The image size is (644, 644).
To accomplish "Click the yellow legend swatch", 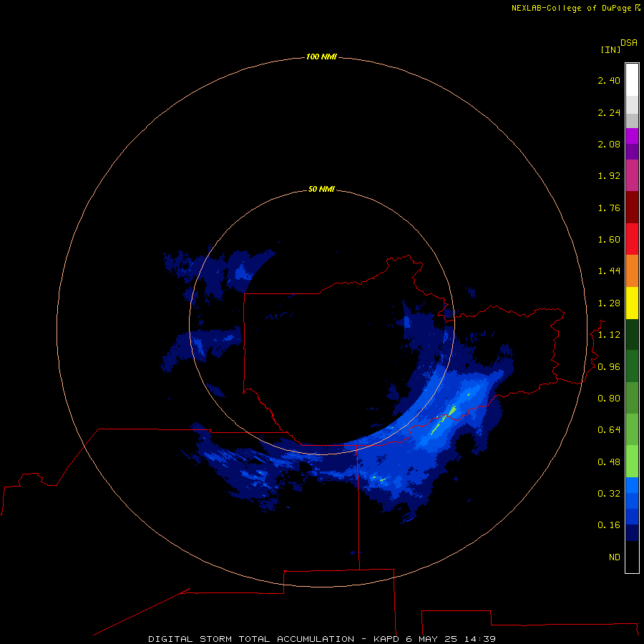I will [x=632, y=303].
